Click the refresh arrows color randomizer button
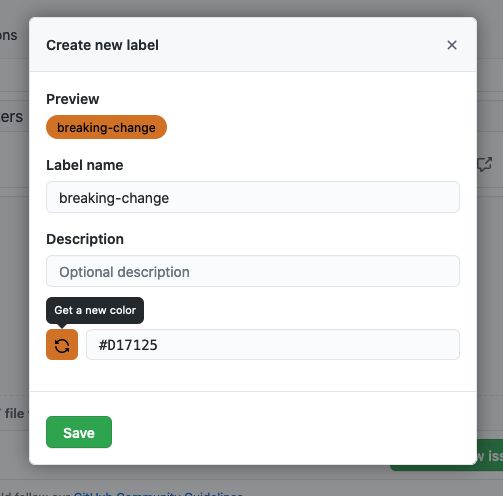 (62, 345)
